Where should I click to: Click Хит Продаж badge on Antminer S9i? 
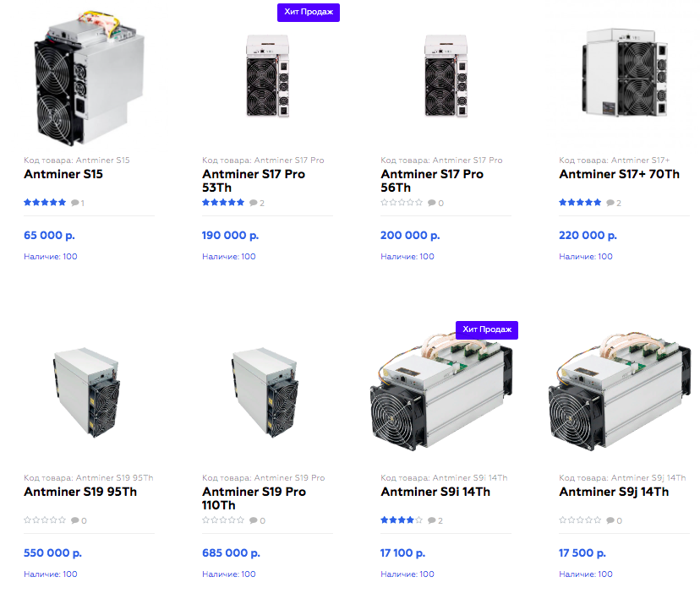click(x=487, y=329)
